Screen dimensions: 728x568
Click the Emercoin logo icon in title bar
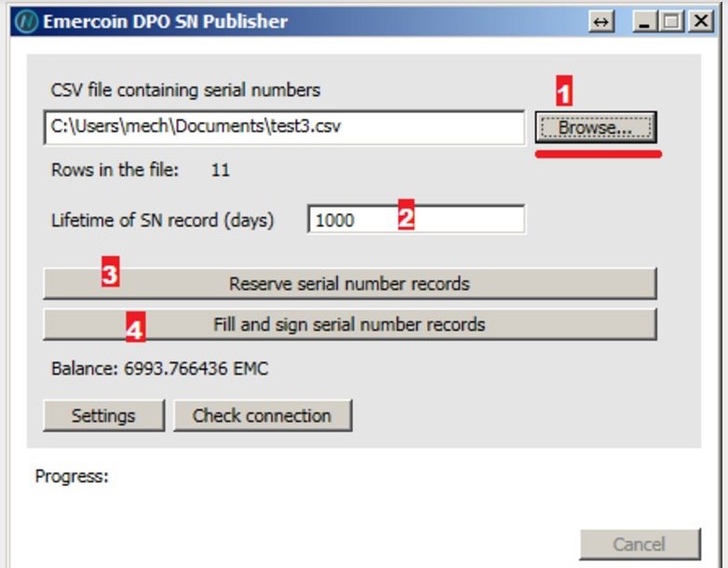(26, 21)
